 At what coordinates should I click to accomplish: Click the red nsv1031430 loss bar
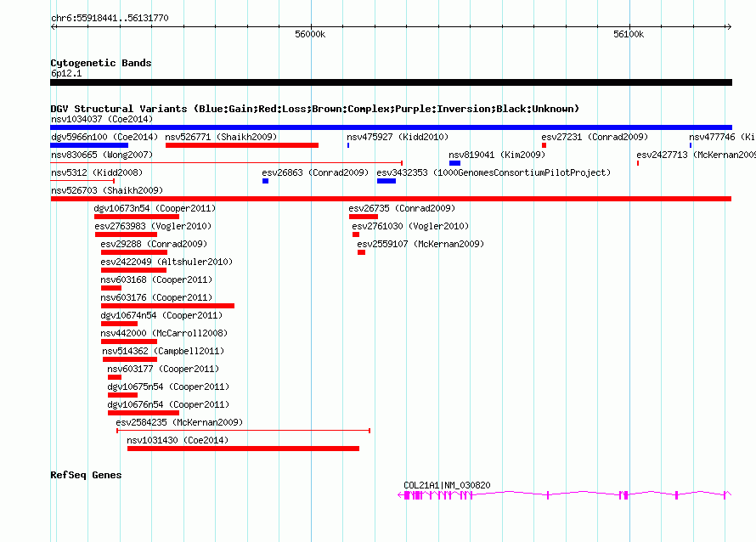[x=243, y=449]
